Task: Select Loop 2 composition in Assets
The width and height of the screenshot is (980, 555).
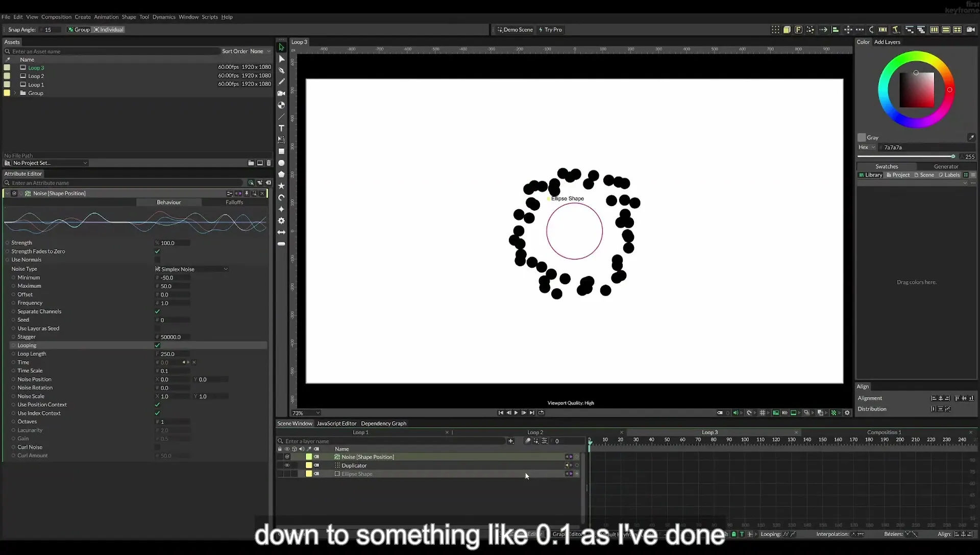Action: (x=36, y=76)
